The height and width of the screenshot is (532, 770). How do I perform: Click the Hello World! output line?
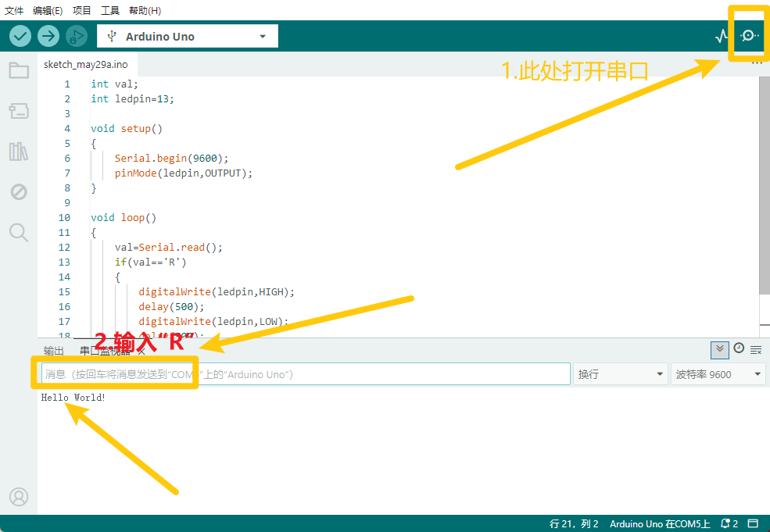pyautogui.click(x=73, y=397)
